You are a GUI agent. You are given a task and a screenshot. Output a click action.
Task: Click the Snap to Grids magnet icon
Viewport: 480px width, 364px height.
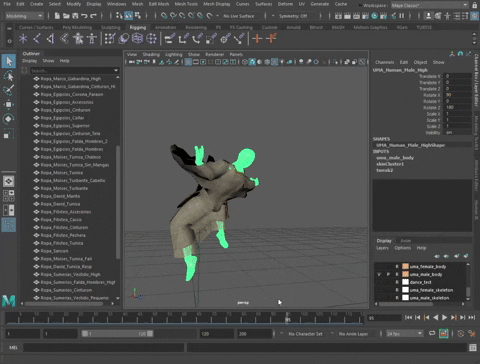point(164,16)
